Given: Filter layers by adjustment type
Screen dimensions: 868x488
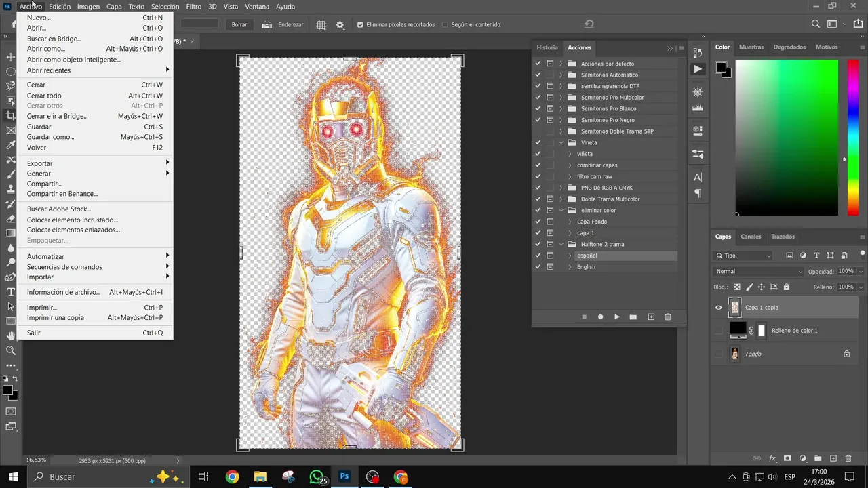Looking at the screenshot, I should [x=804, y=256].
